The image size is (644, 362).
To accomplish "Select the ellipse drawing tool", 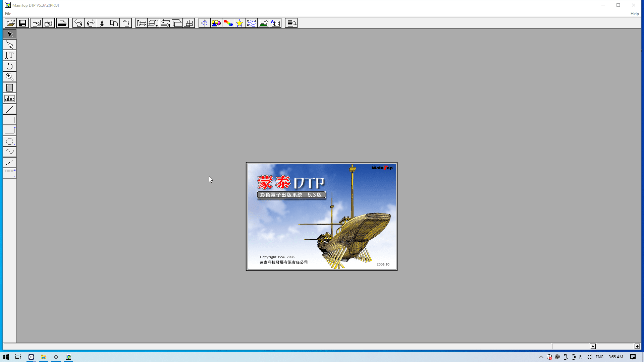I will [x=9, y=141].
